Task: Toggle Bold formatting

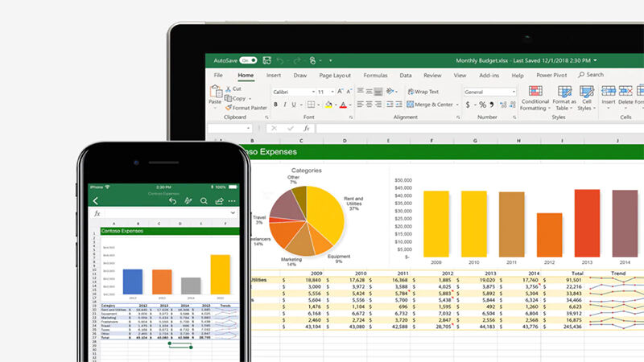Action: coord(275,105)
